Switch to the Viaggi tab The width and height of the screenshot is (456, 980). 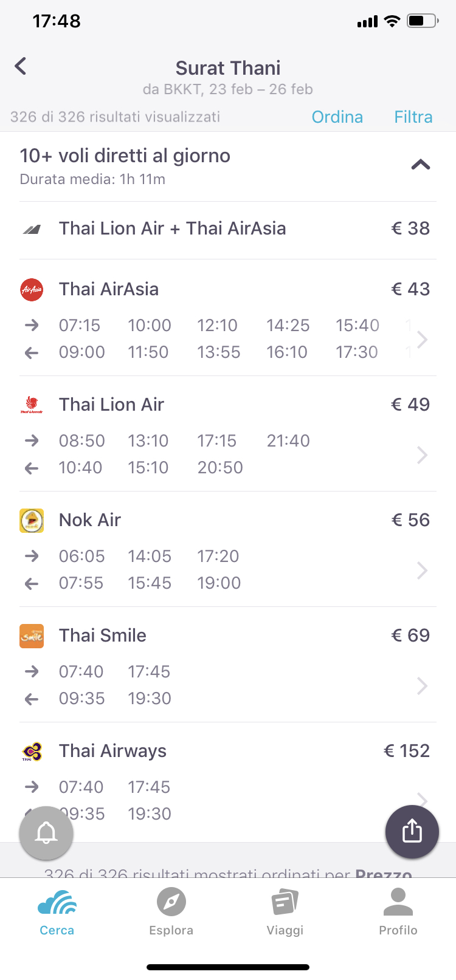(285, 911)
